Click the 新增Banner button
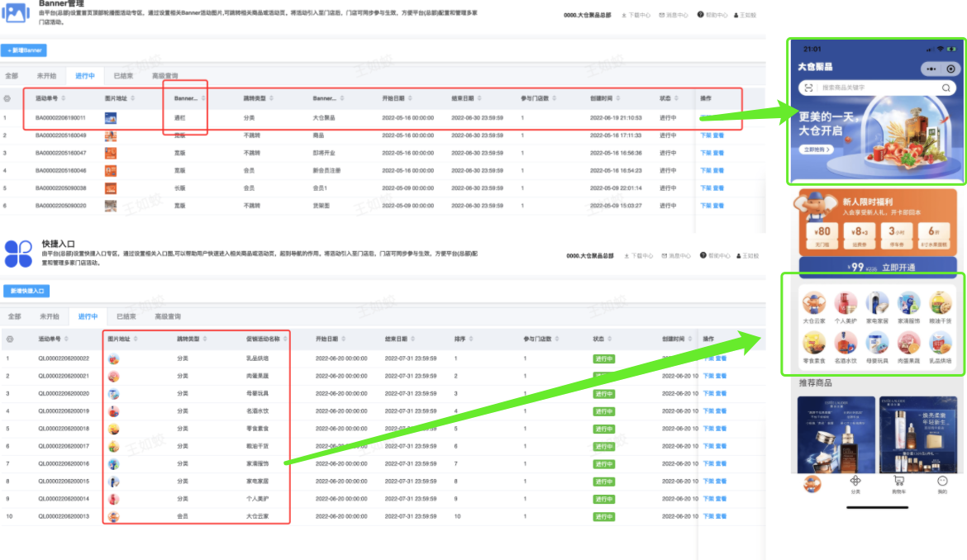Viewport: 967px width, 560px height. [x=24, y=50]
